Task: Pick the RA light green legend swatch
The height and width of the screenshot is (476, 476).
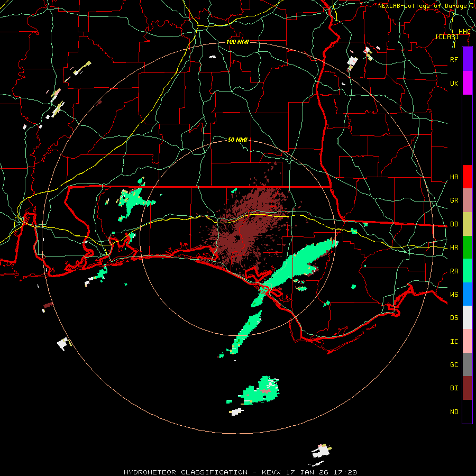Action: [467, 271]
